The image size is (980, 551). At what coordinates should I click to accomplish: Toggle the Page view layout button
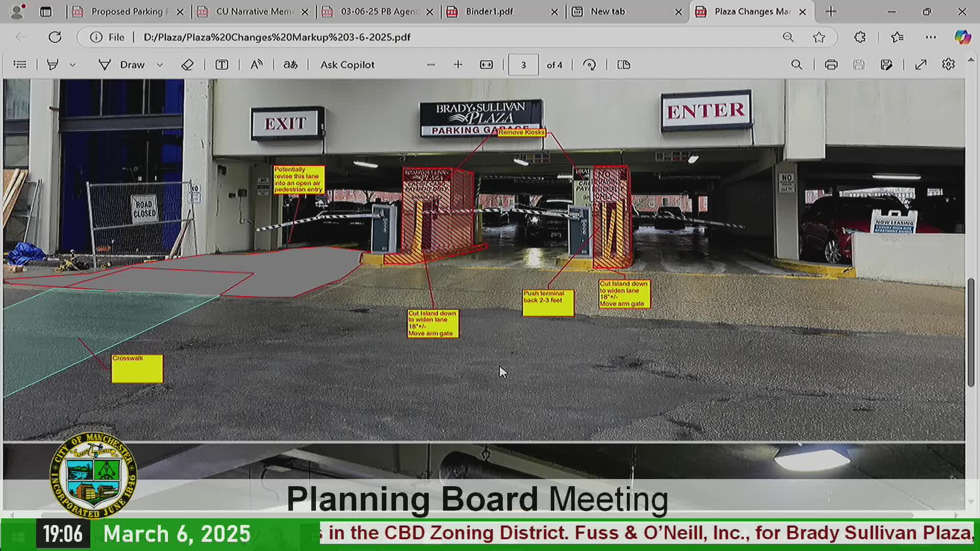coord(624,65)
